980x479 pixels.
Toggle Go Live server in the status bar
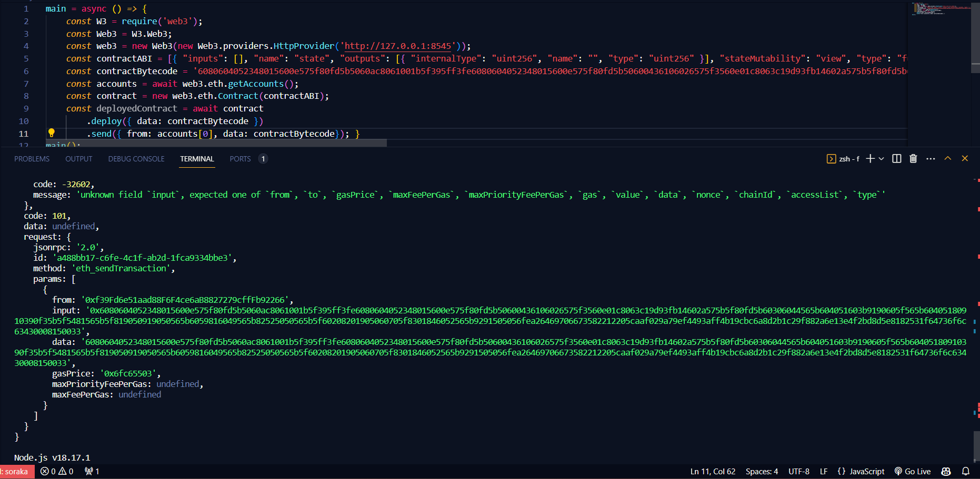pyautogui.click(x=913, y=472)
